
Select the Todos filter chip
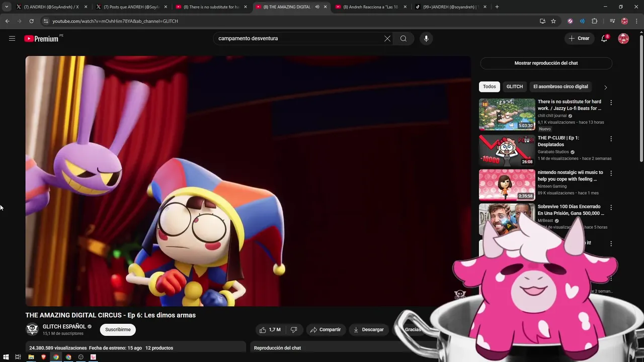pos(489,86)
